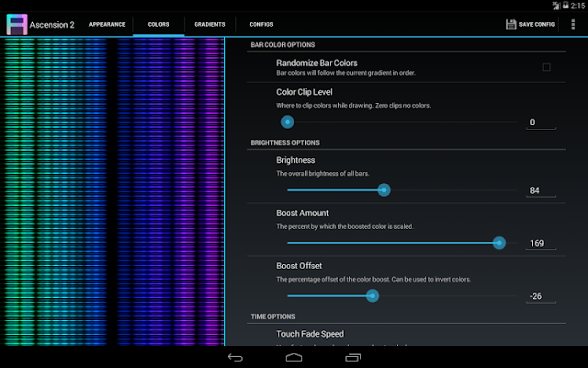Click 'Where to clip colors while drawing' description
The image size is (588, 368).
(x=353, y=106)
